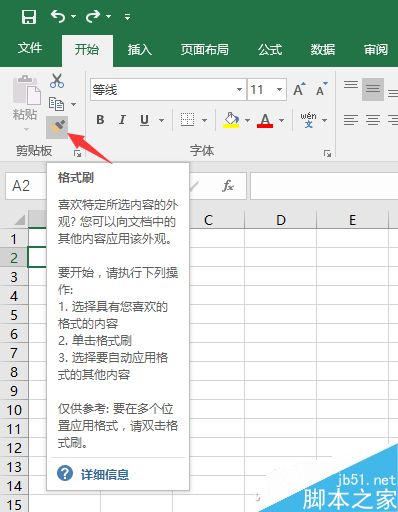The image size is (398, 512).
Task: Select column E header
Action: tap(353, 220)
